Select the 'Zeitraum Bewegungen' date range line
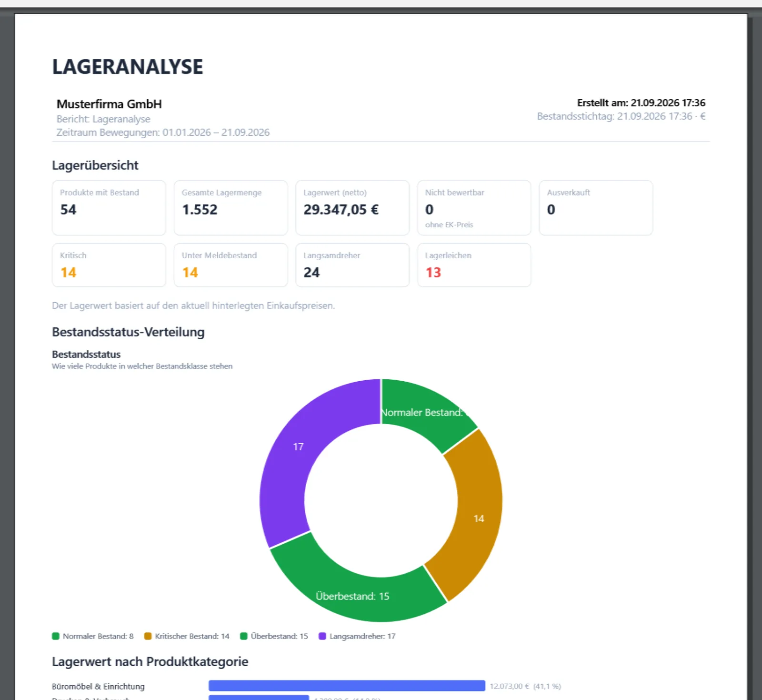This screenshot has height=700, width=762. pyautogui.click(x=163, y=132)
